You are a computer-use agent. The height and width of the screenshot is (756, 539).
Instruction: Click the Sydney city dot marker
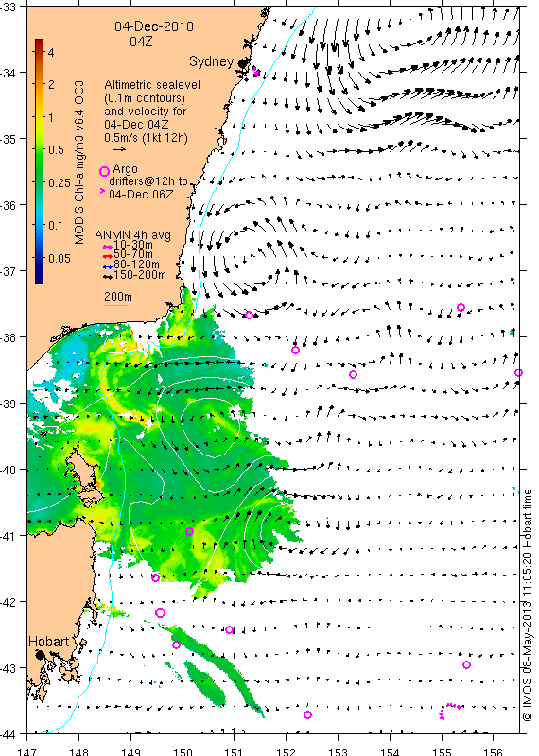(x=243, y=63)
